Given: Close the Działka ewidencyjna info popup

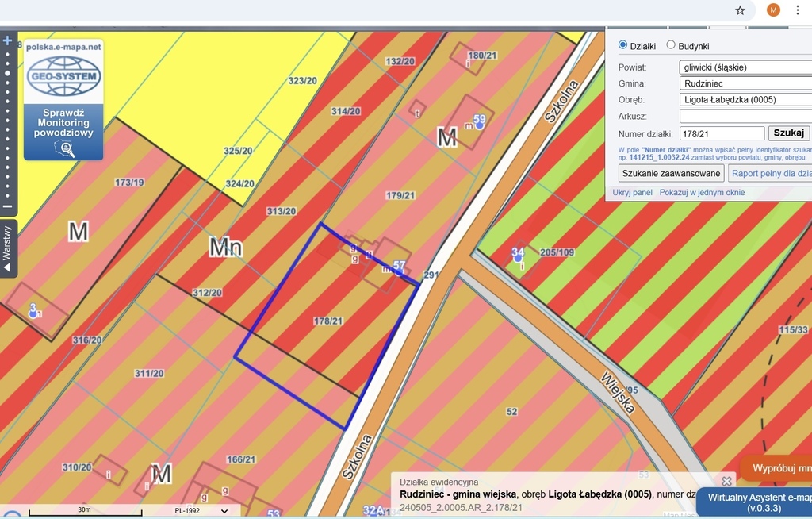Looking at the screenshot, I should [x=726, y=481].
